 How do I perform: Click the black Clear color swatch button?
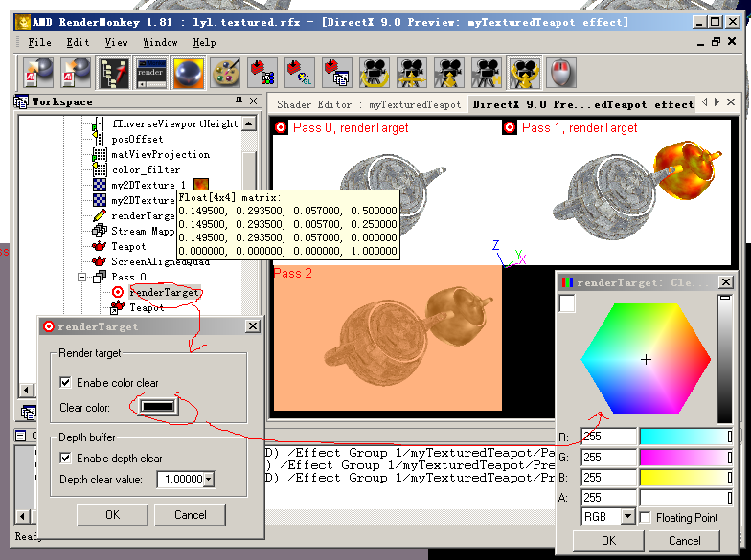click(158, 407)
